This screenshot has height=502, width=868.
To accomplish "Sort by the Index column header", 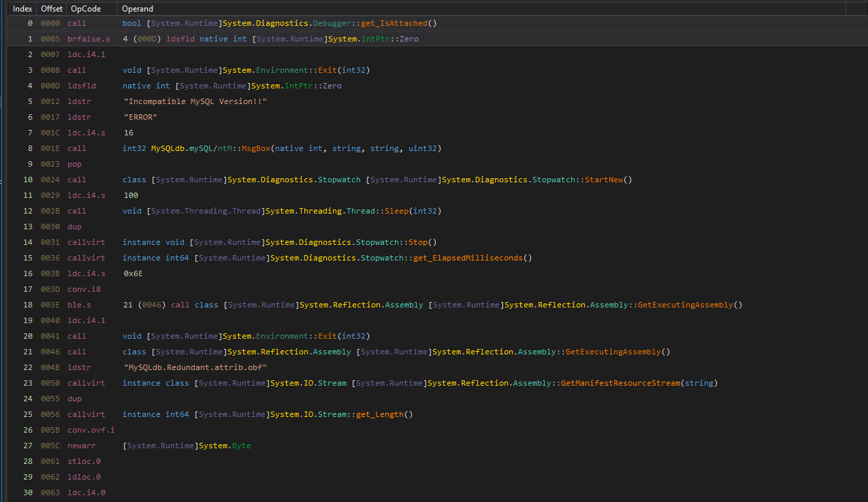I will click(22, 9).
